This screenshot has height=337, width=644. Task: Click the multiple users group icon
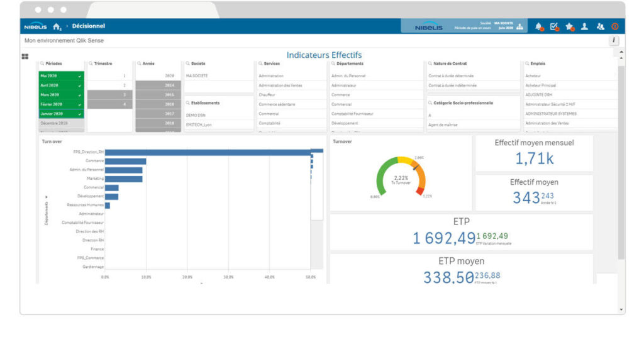[600, 26]
